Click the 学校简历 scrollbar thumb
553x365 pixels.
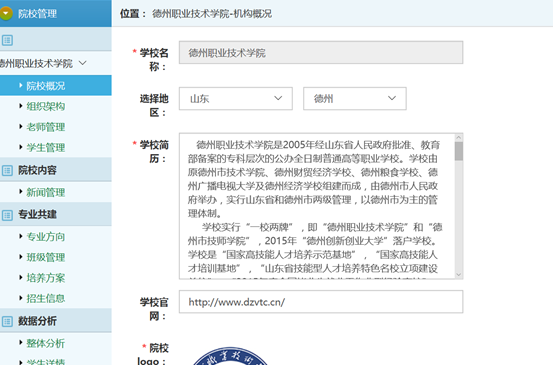click(458, 151)
